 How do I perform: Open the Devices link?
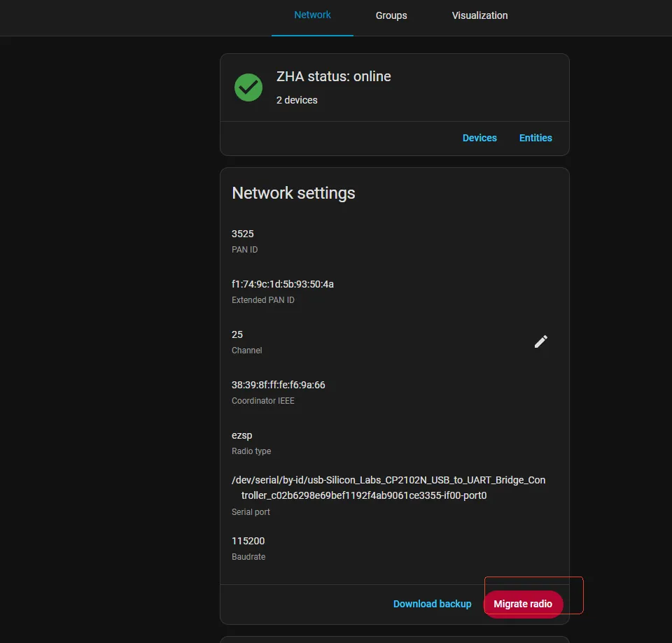(479, 138)
